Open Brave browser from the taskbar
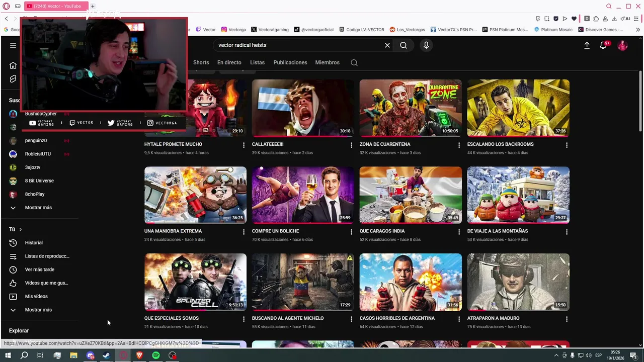The height and width of the screenshot is (362, 644). pyautogui.click(x=139, y=355)
